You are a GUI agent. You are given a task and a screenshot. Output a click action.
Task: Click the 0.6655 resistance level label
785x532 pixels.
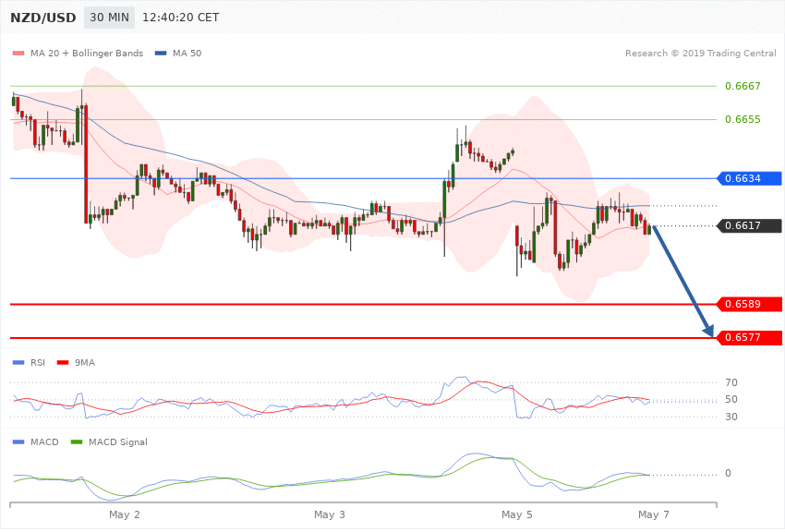click(x=743, y=119)
